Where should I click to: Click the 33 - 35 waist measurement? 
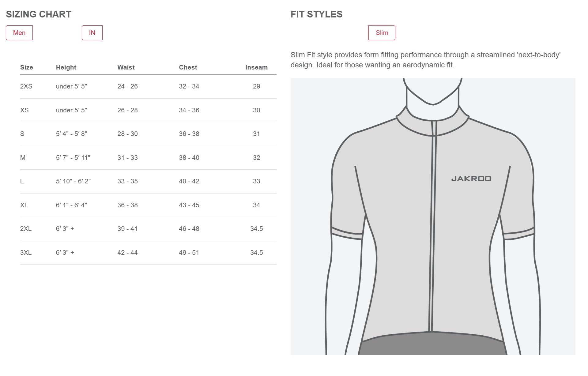coord(127,181)
